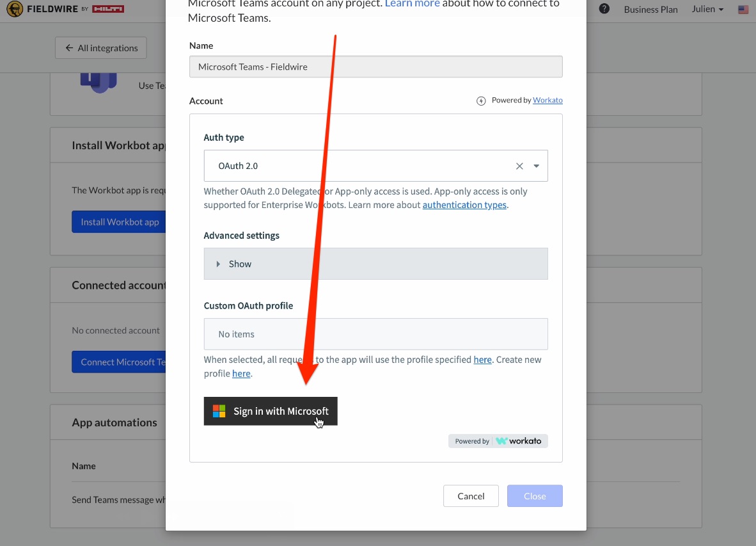
Task: Expand Advanced settings Show section
Action: tap(375, 264)
